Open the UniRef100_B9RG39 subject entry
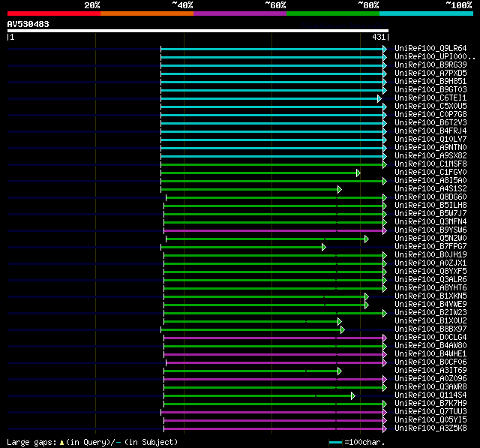 pyautogui.click(x=430, y=65)
